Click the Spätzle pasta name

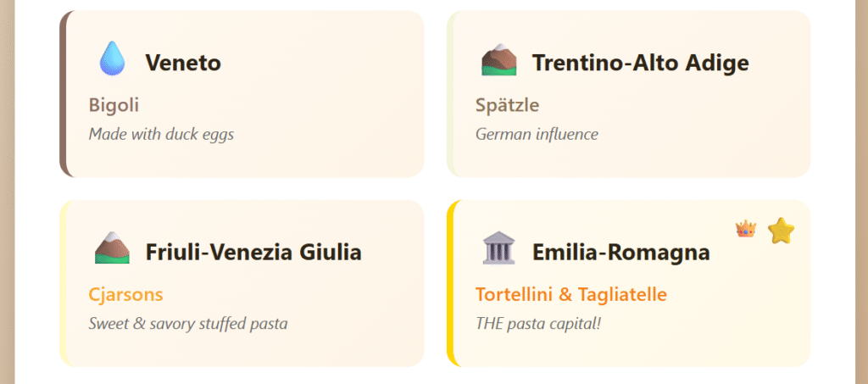pyautogui.click(x=507, y=105)
